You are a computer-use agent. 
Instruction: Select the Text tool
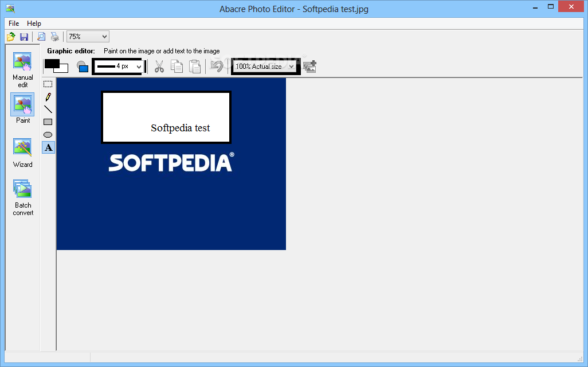48,147
